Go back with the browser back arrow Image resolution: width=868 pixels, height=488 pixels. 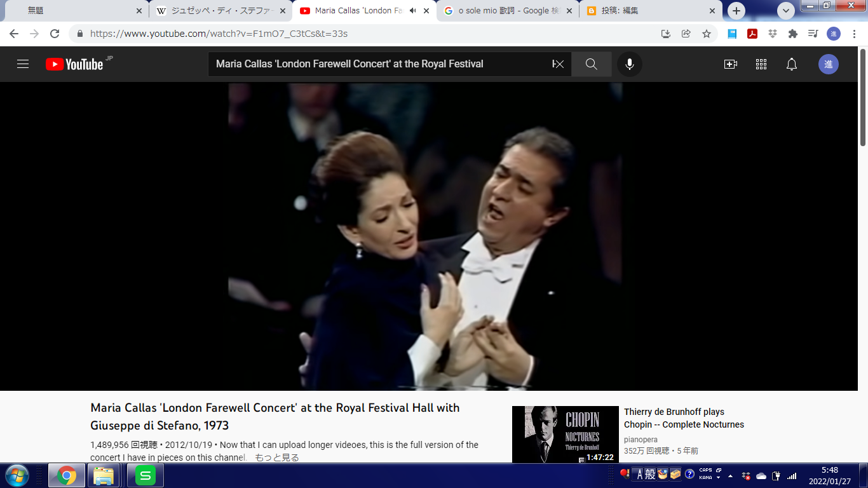coord(14,34)
